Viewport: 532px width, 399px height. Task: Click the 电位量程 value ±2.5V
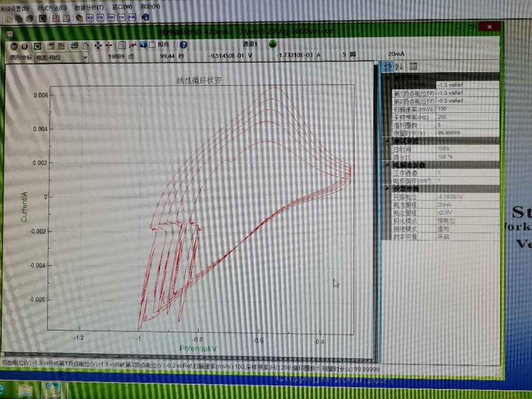click(468, 213)
